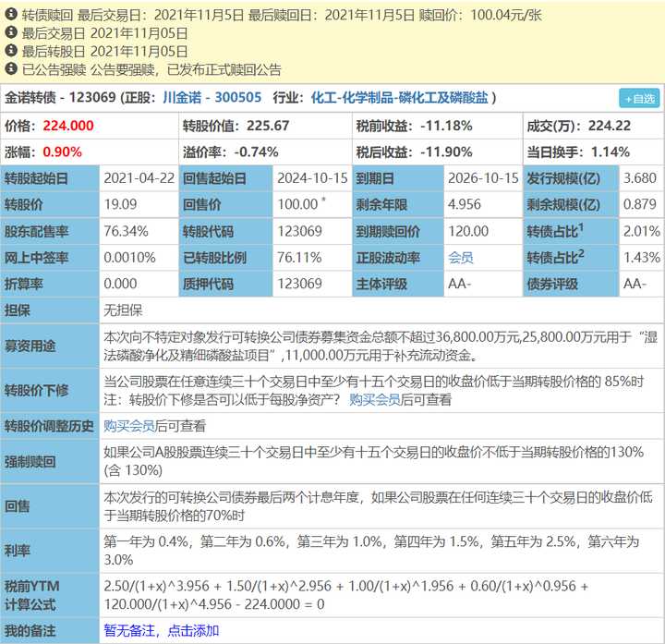Select 剩余年限 value 4.956
The width and height of the screenshot is (665, 644).
pyautogui.click(x=465, y=204)
